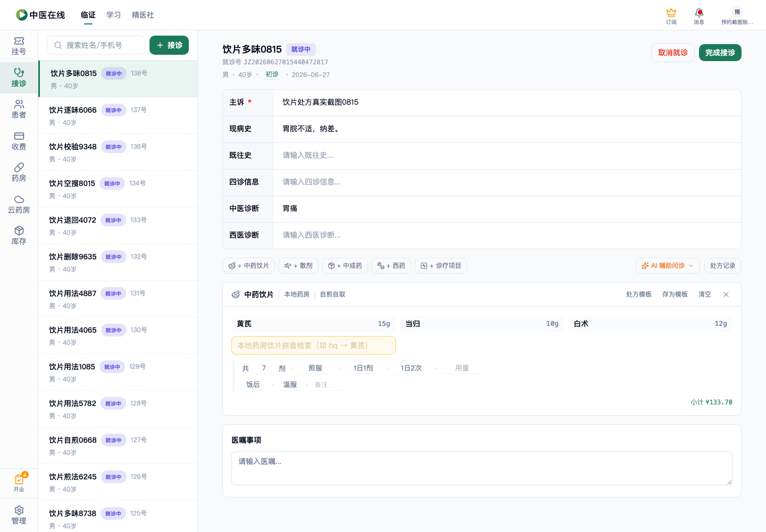Click the 中医在线 logo
The width and height of the screenshot is (766, 532).
tap(40, 15)
